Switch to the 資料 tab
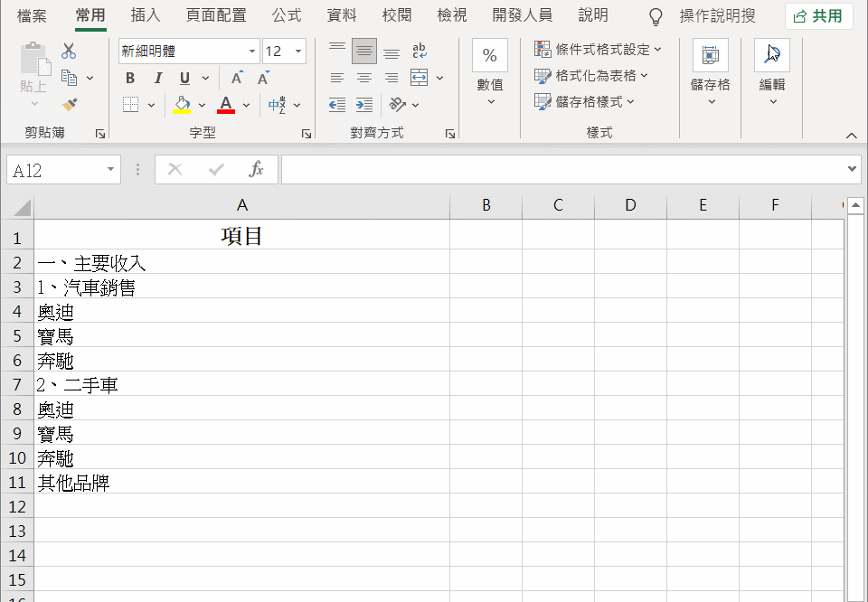The image size is (868, 602). 342,15
